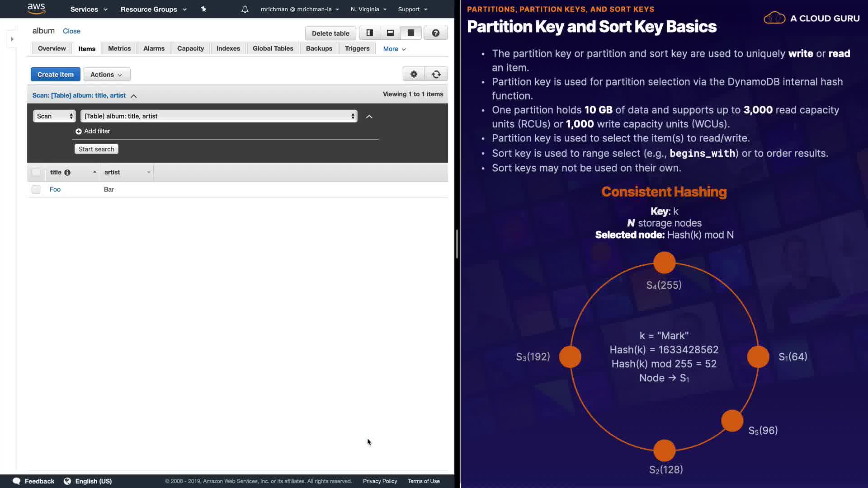Click the Create item button
868x488 pixels.
pyautogui.click(x=56, y=75)
